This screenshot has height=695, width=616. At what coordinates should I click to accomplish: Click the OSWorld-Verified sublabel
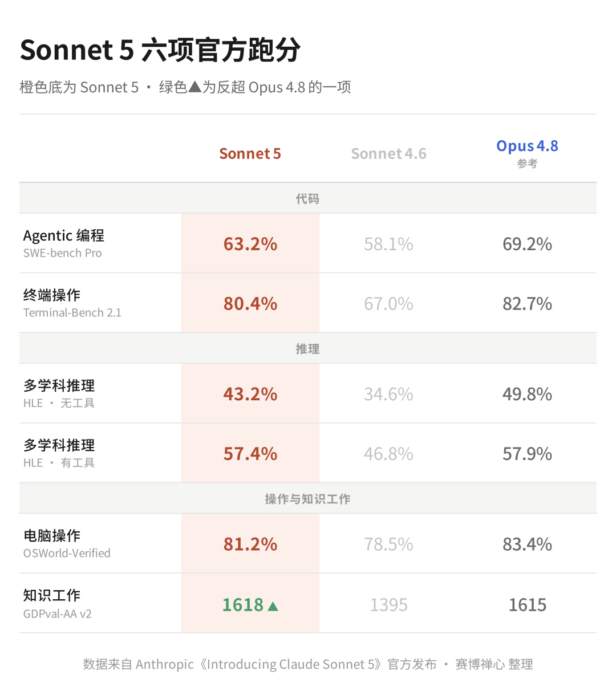tap(67, 553)
